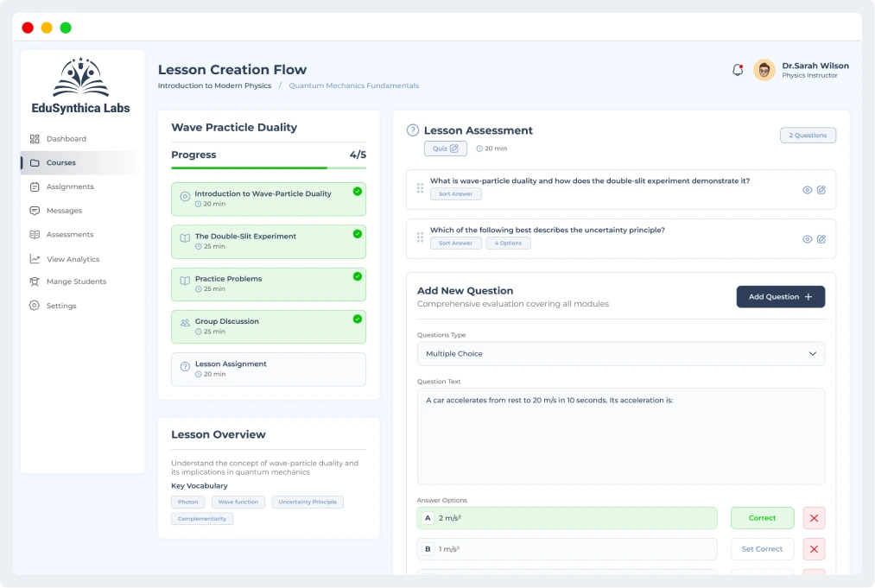The height and width of the screenshot is (588, 875).
Task: Toggle visibility of uncertainty principle question
Action: (807, 239)
